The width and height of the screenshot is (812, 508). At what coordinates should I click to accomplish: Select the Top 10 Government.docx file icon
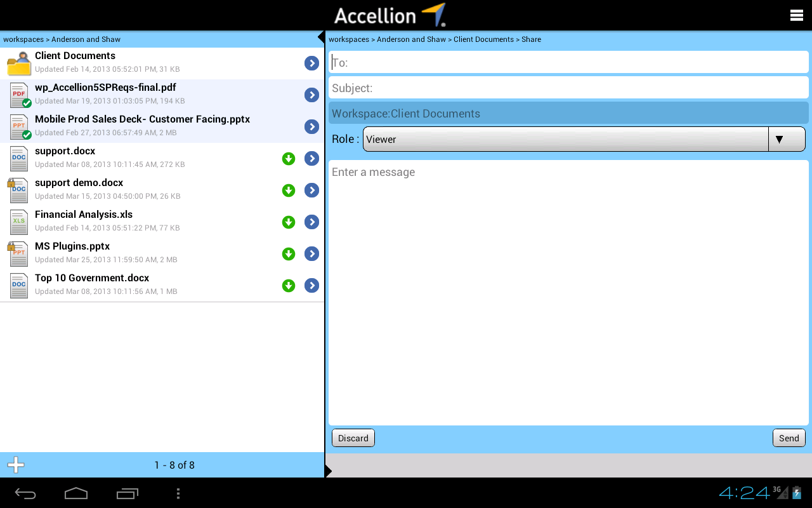tap(19, 286)
